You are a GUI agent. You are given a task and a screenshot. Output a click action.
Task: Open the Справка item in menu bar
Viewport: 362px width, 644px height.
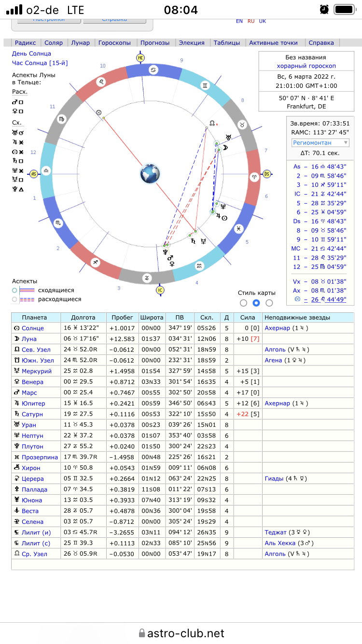pyautogui.click(x=321, y=42)
